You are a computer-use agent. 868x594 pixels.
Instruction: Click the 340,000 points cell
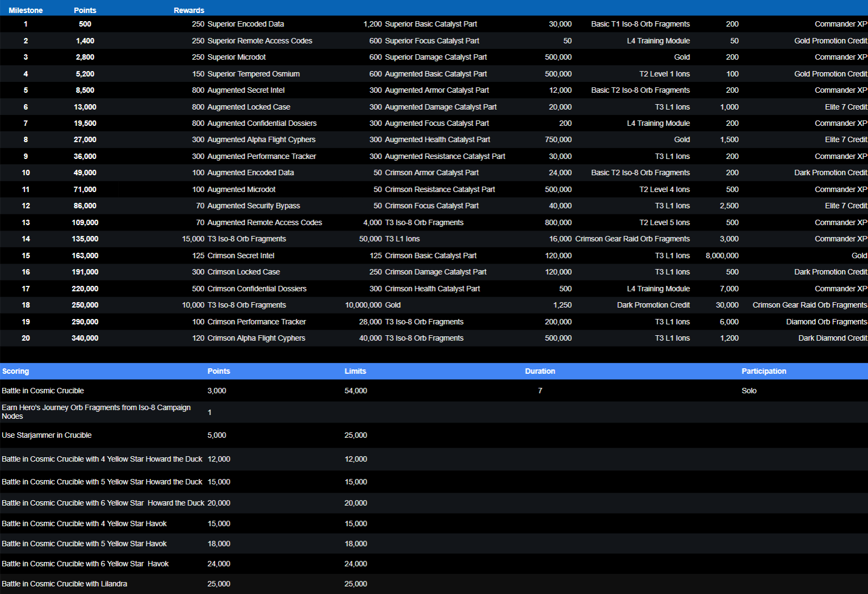point(85,338)
